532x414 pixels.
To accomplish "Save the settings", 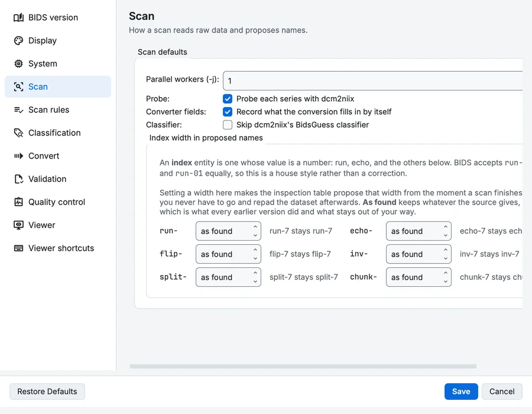I will pos(461,392).
